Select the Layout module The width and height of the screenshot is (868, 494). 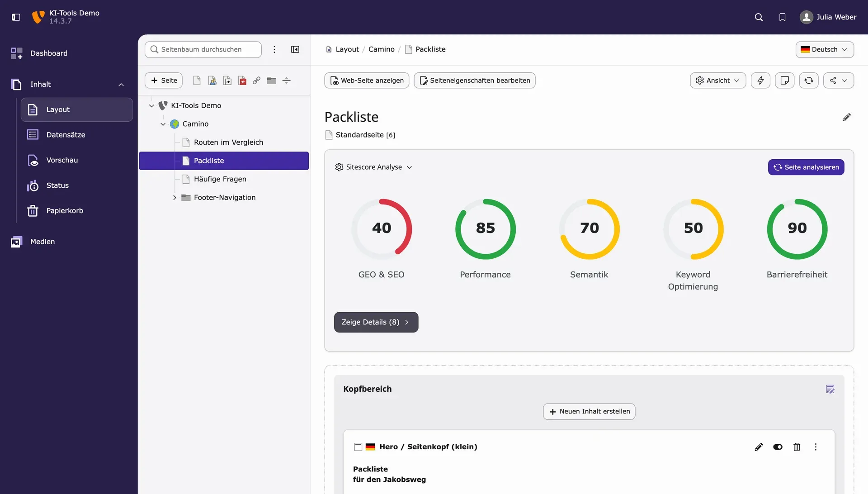pyautogui.click(x=77, y=109)
